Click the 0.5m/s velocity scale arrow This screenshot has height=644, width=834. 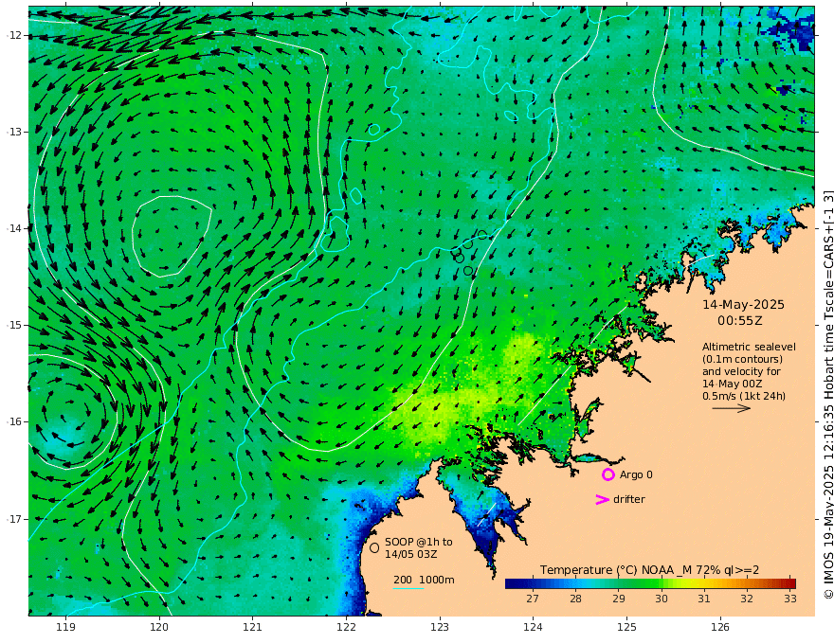pyautogui.click(x=732, y=408)
